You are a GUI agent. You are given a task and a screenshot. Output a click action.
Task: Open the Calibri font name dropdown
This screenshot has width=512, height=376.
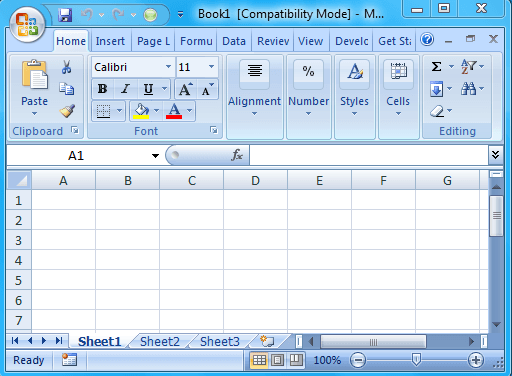[169, 67]
